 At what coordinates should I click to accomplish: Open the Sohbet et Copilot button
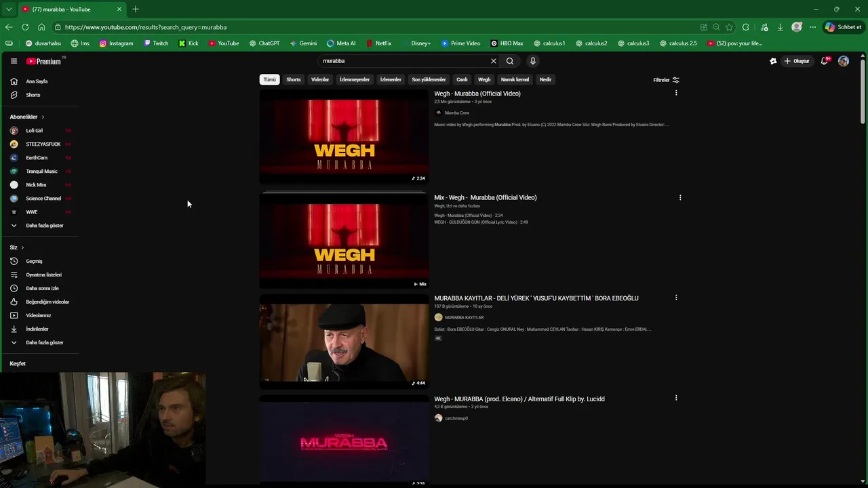pyautogui.click(x=844, y=27)
